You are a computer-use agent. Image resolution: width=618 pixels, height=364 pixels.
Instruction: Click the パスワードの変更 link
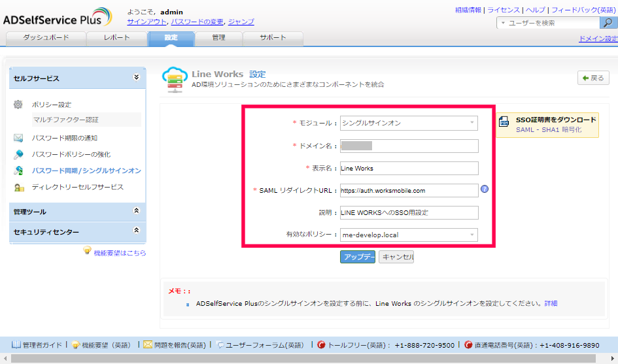(197, 22)
